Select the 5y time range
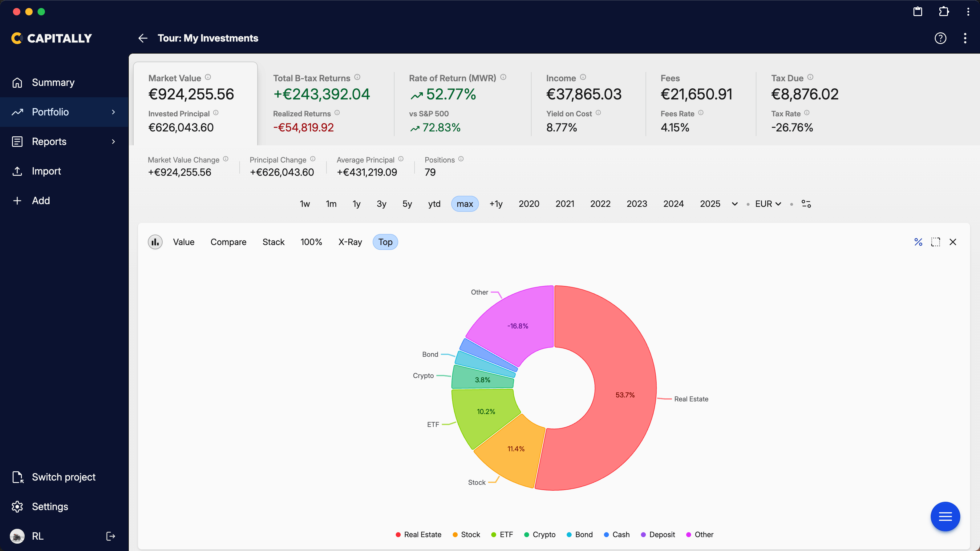Viewport: 980px width, 551px height. tap(407, 204)
